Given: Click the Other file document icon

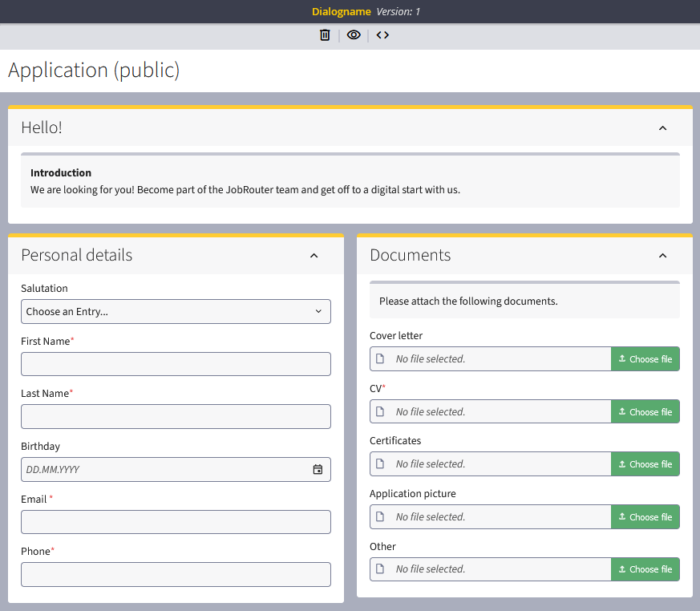Looking at the screenshot, I should pos(380,569).
